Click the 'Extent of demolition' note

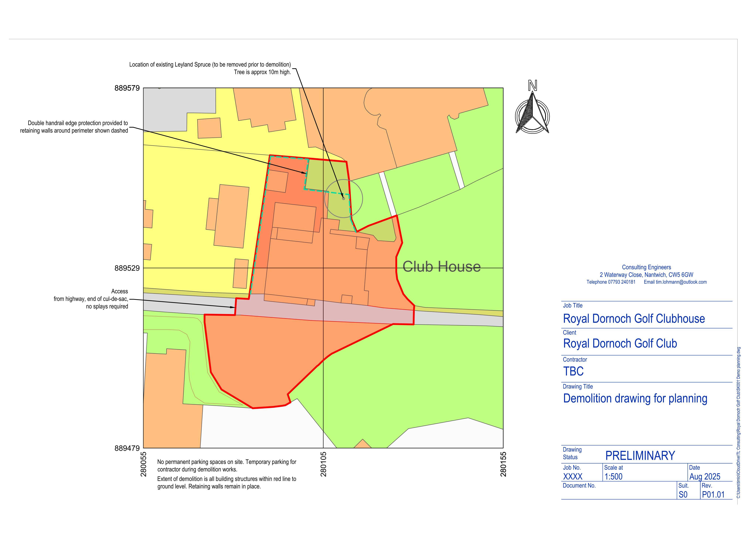pyautogui.click(x=227, y=483)
